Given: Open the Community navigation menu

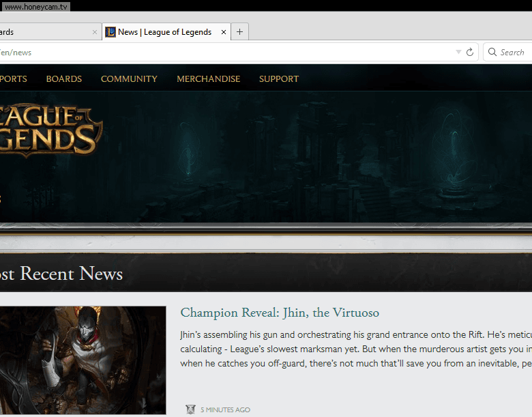Looking at the screenshot, I should click(129, 78).
